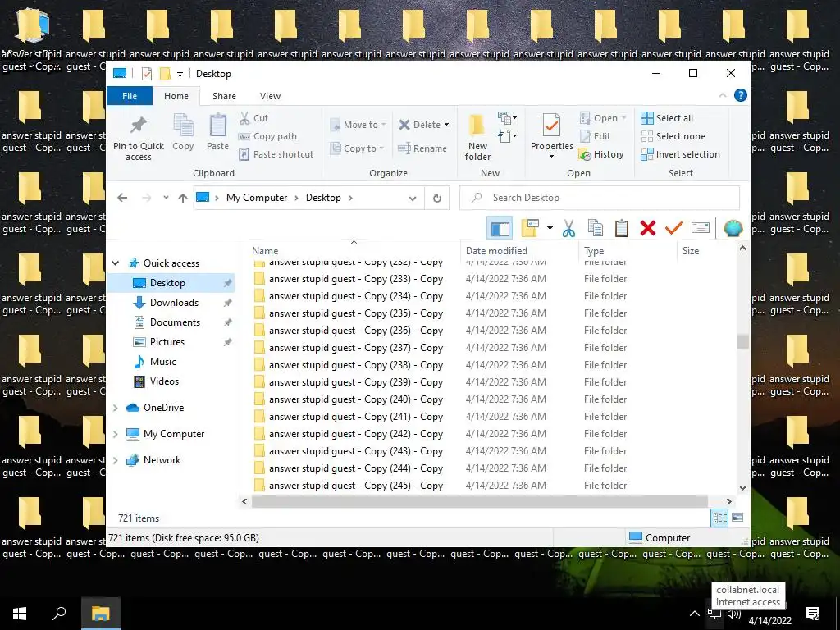Click the scissors Cut toolbar icon

569,228
